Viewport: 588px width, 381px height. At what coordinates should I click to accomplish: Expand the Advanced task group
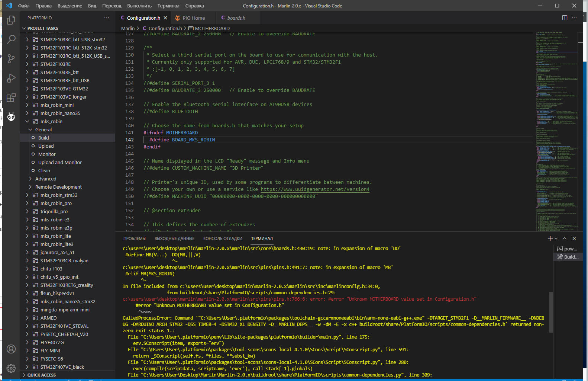tap(30, 179)
